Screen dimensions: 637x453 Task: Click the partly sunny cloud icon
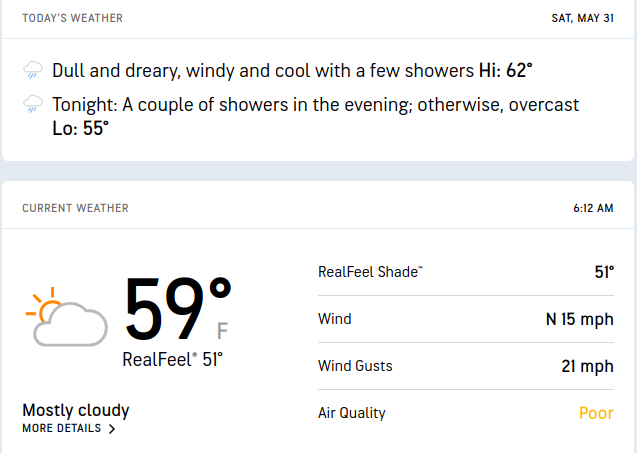66,318
